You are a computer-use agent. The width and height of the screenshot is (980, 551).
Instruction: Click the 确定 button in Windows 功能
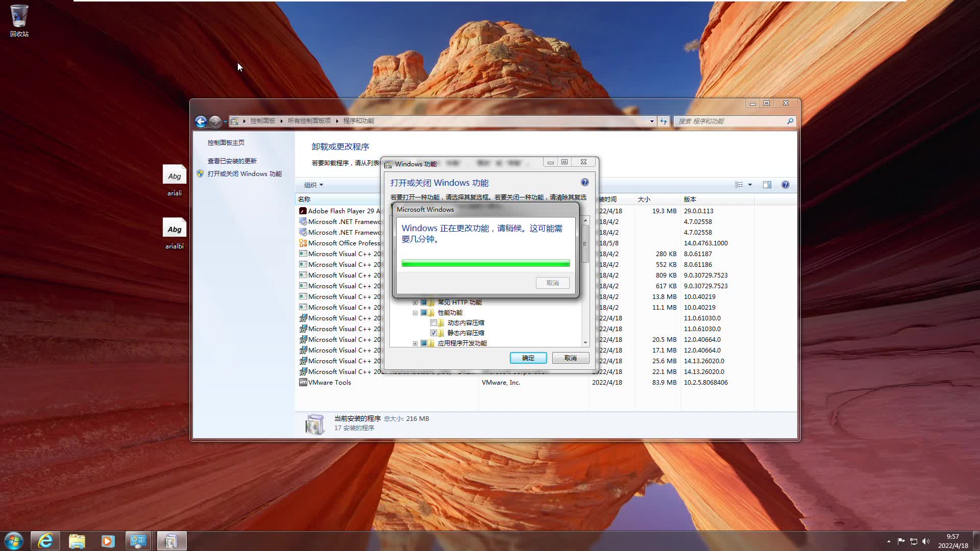pyautogui.click(x=528, y=357)
